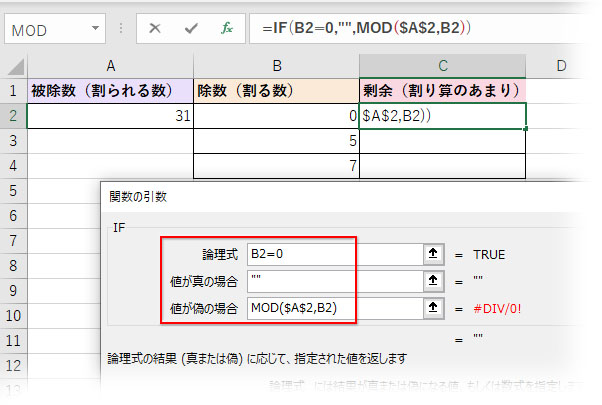
Task: Open Insert Function via the fx icon
Action: (227, 28)
